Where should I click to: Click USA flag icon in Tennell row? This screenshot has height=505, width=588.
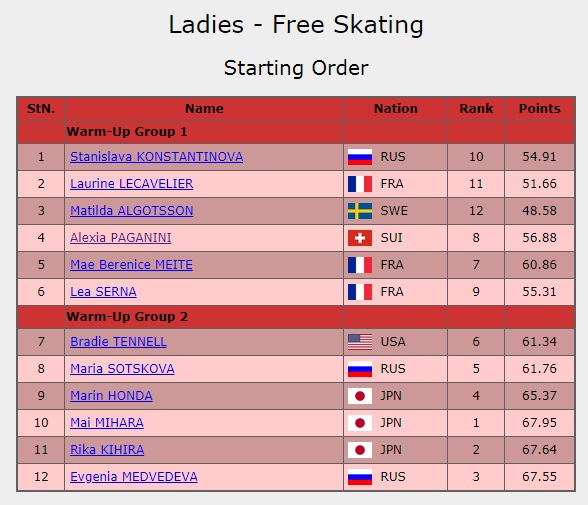[x=360, y=342]
